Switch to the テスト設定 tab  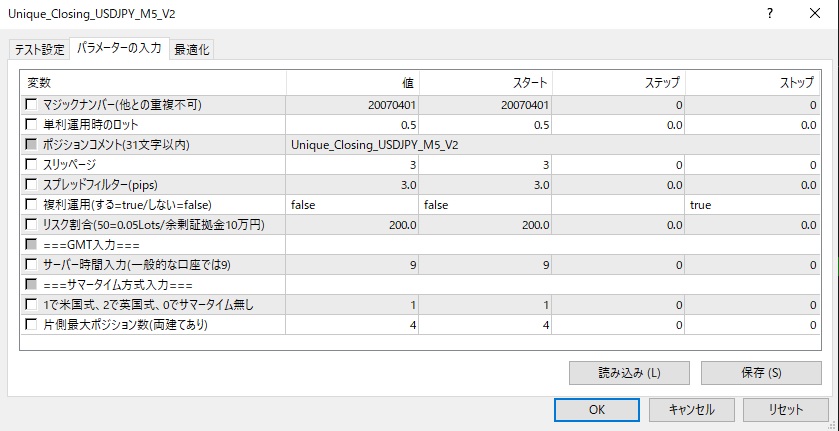(39, 50)
